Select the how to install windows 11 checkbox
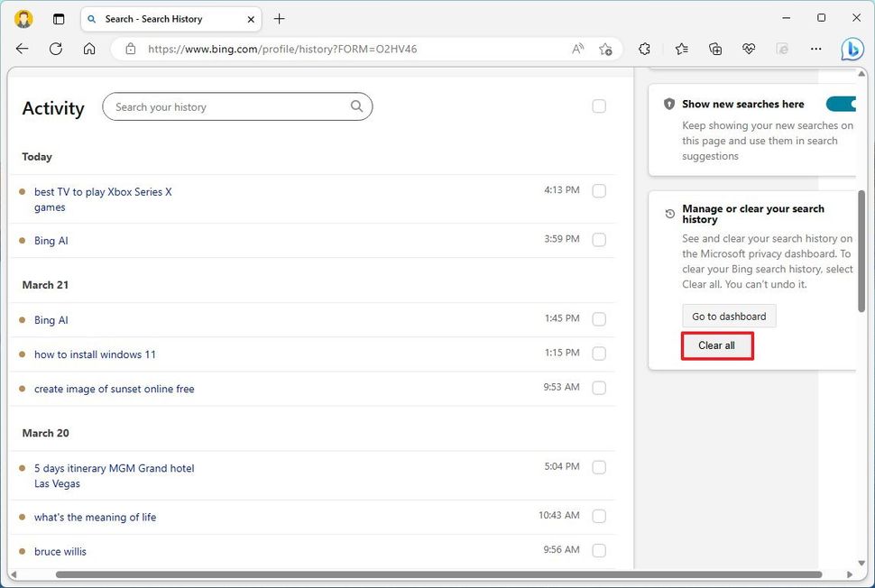875x588 pixels. [x=598, y=354]
